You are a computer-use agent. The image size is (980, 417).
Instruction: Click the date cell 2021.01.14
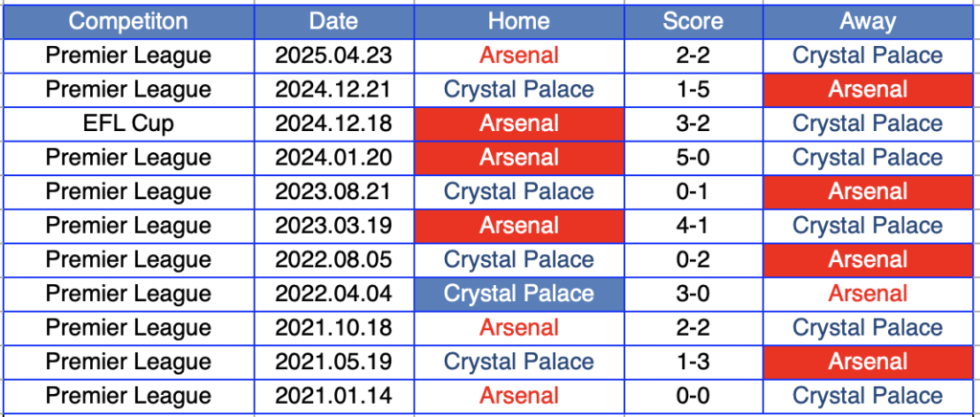[x=333, y=396]
